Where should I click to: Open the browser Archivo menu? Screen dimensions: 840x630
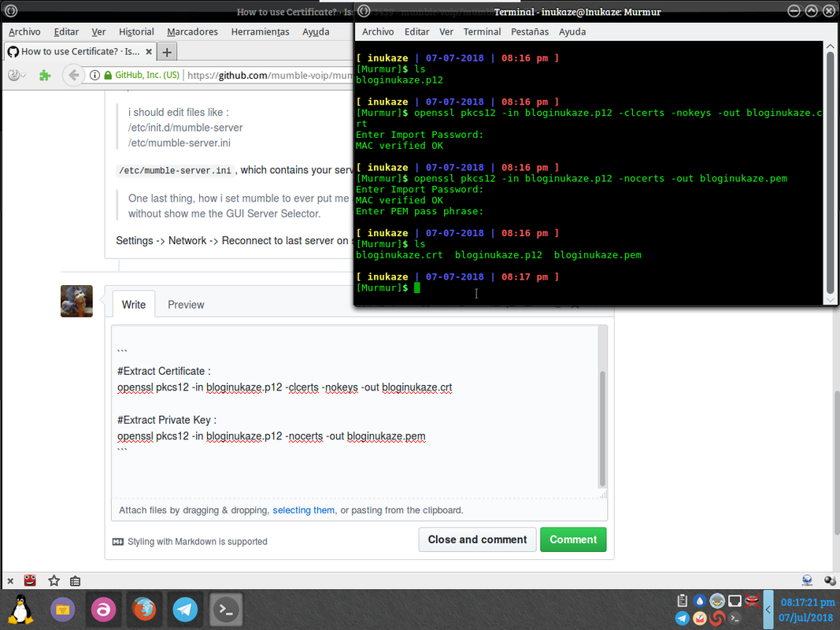click(x=24, y=31)
